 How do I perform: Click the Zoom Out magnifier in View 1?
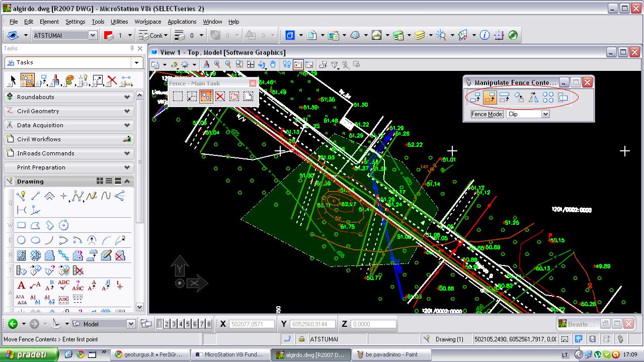[x=228, y=64]
